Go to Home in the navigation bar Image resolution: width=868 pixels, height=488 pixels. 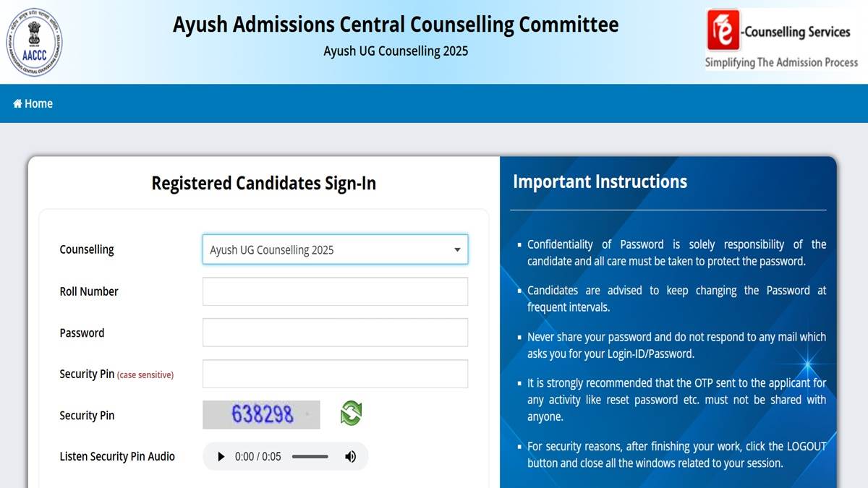pyautogui.click(x=33, y=103)
